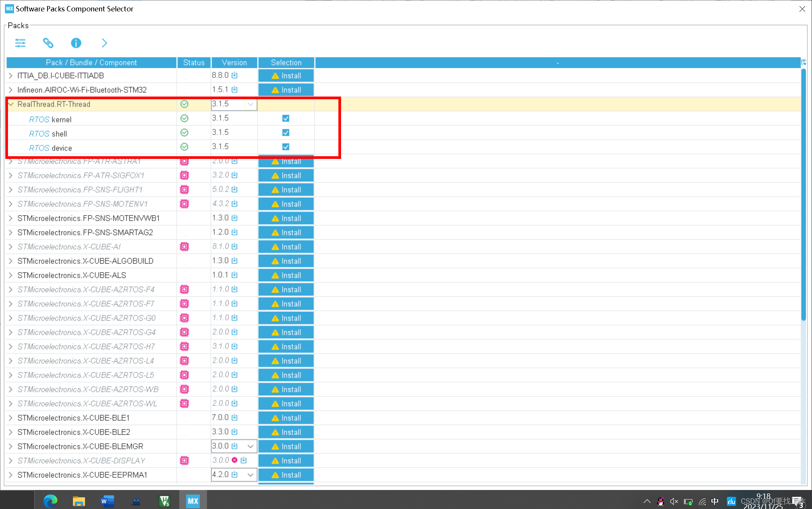Install the ITTIA_DB.I-CUBE-ITTIADB pack

click(286, 76)
